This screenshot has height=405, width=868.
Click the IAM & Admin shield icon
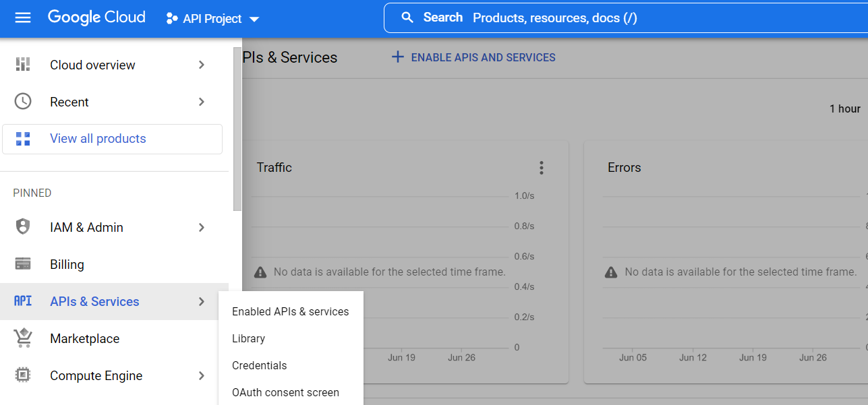[23, 227]
